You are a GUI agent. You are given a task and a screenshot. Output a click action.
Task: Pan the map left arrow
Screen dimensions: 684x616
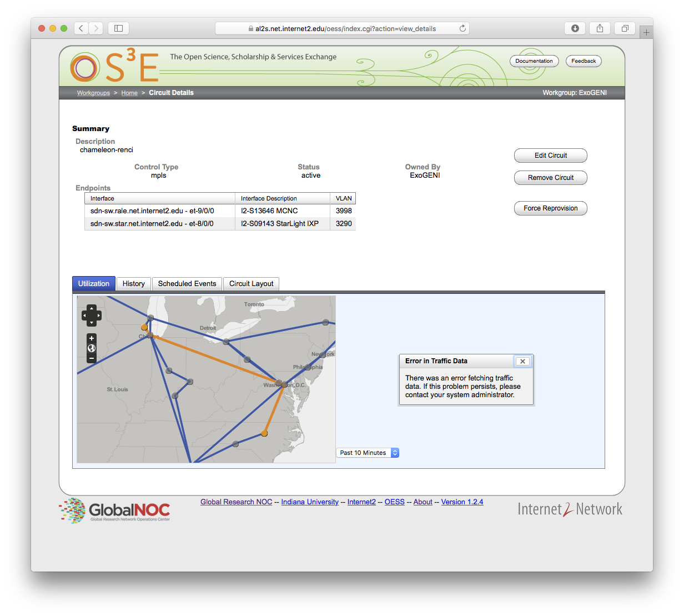point(85,315)
